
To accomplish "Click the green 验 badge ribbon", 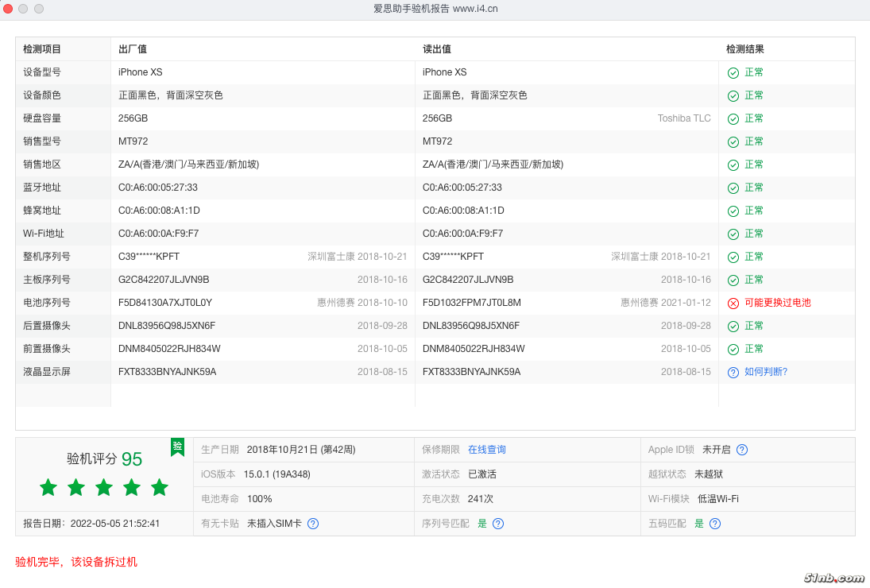I will pos(177,447).
